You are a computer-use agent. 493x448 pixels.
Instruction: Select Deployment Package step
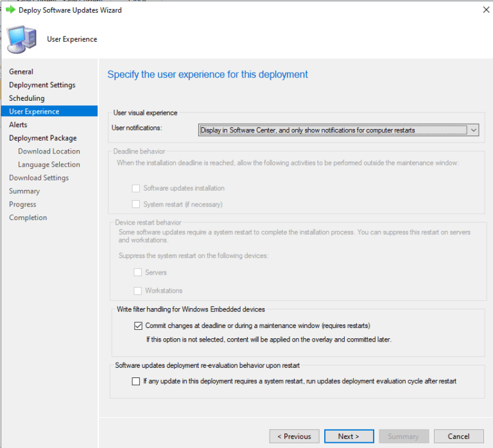(43, 138)
